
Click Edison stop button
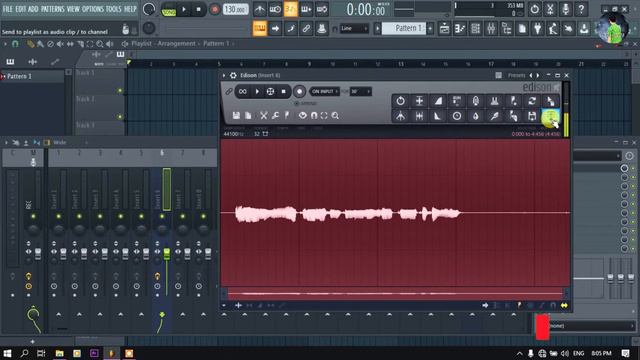pyautogui.click(x=284, y=91)
